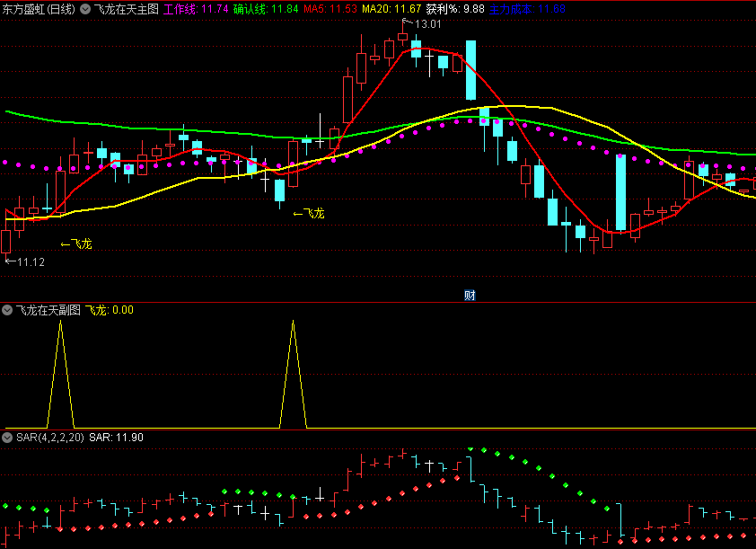This screenshot has width=756, height=549.
Task: Click the SAR: 11.90 value
Action: point(116,438)
